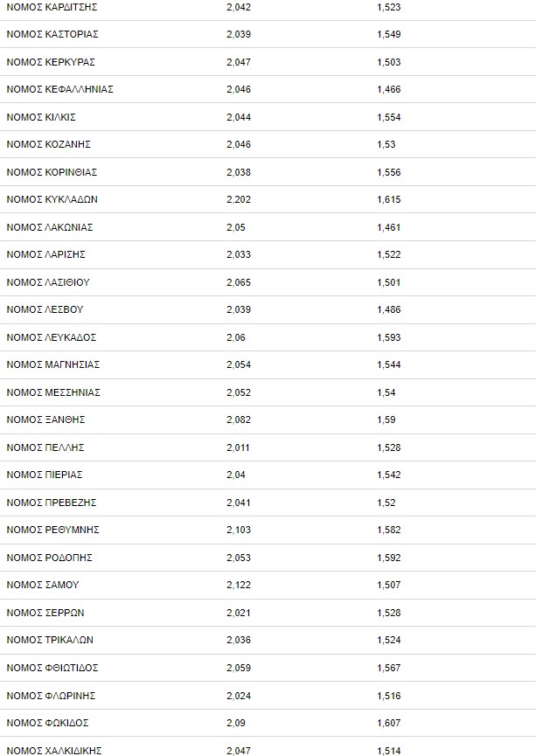The width and height of the screenshot is (542, 756).
Task: Select the value 2,047 for ΚΕΡΚΥΡΑΣ
Action: pyautogui.click(x=239, y=62)
